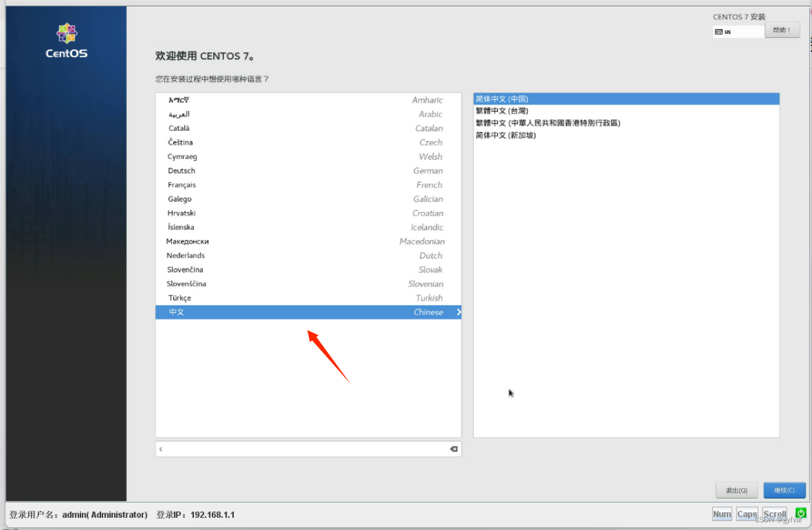Select Slovenčina (Slovak) language

click(x=308, y=270)
